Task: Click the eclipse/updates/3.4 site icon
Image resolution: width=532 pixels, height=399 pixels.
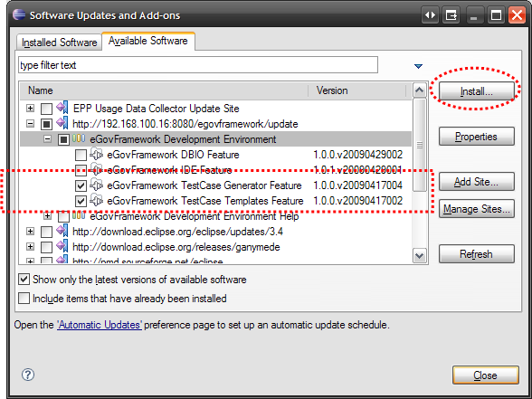Action: point(62,231)
